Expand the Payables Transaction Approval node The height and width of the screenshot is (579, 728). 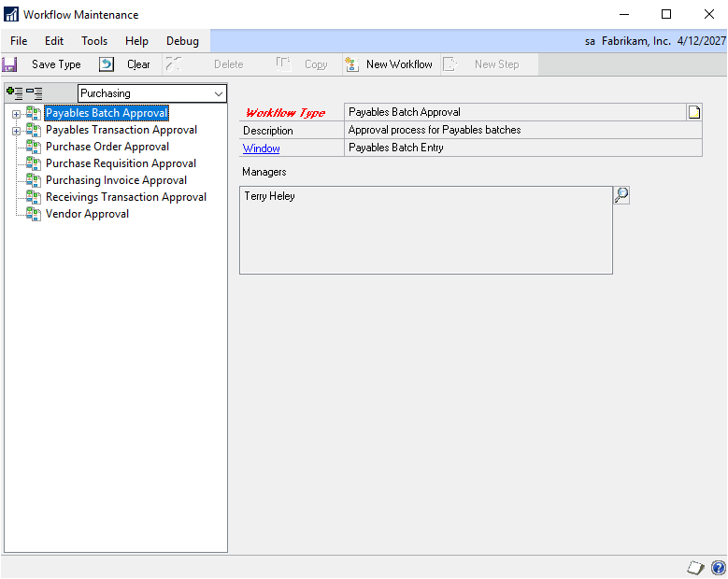click(x=16, y=131)
